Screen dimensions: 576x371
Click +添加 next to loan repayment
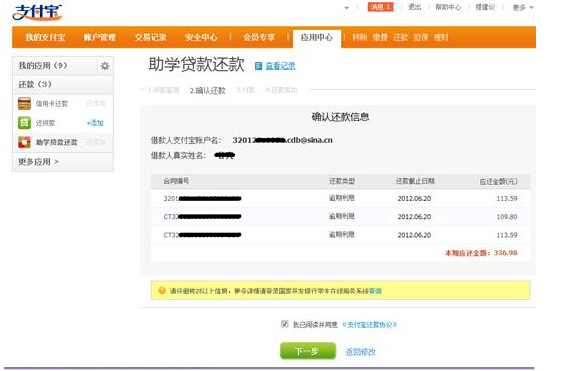[x=95, y=123]
